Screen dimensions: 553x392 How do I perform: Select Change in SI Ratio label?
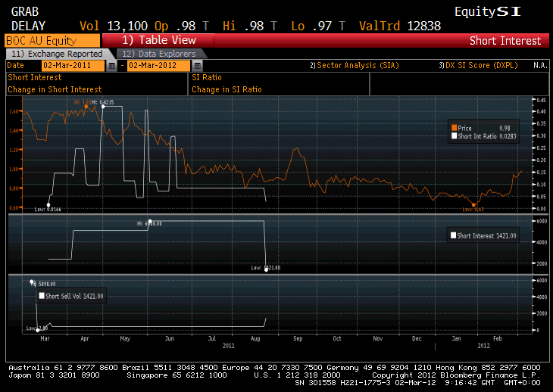point(227,89)
